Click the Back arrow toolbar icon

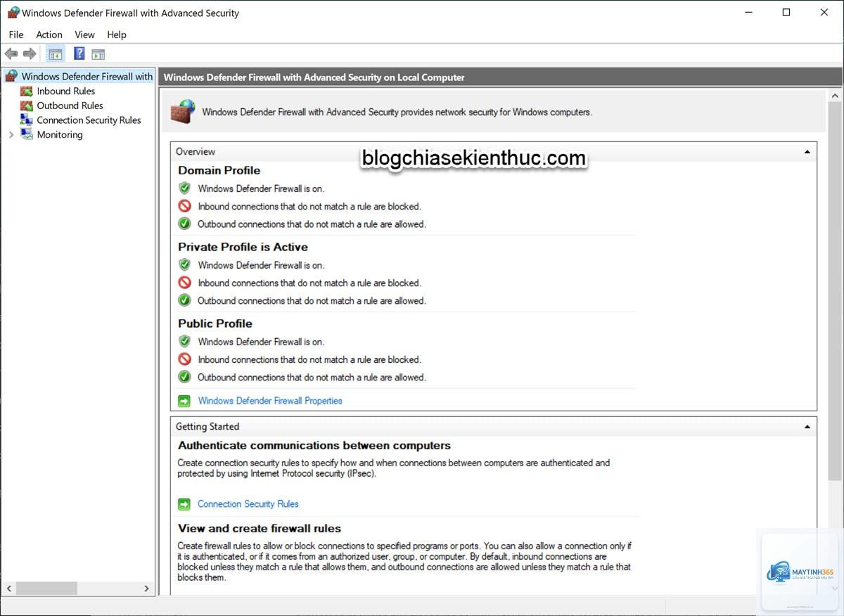click(x=11, y=54)
